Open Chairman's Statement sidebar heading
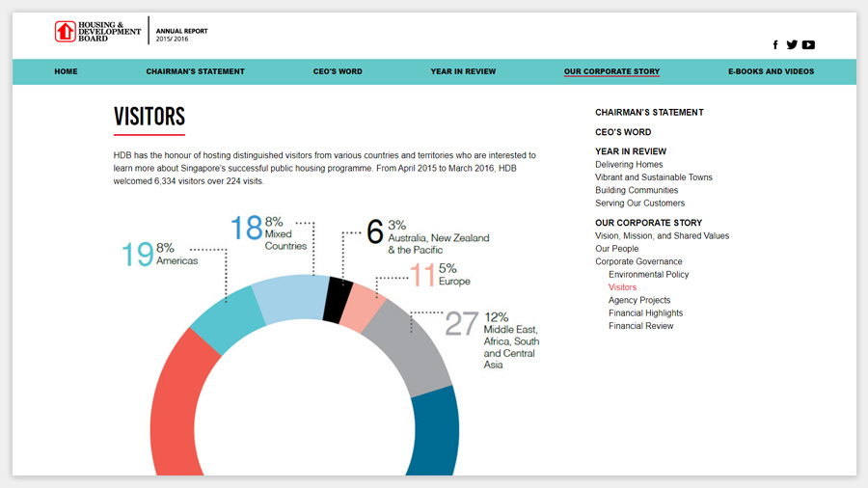 (649, 112)
